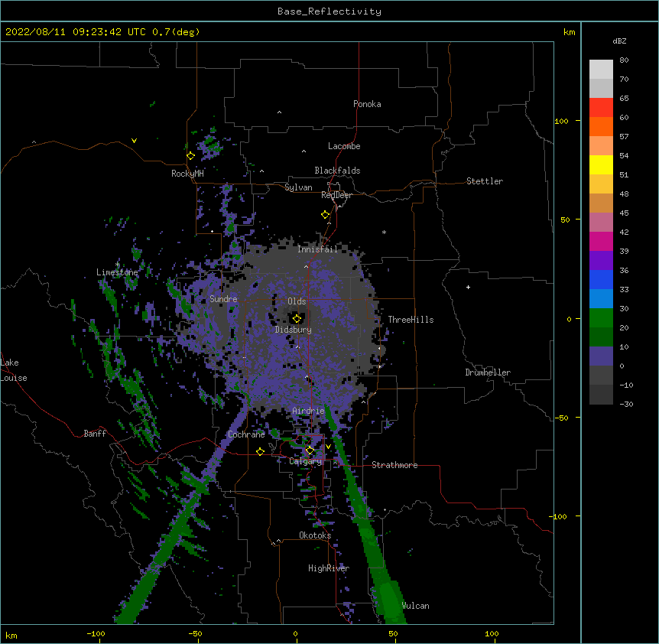Click the HighRiver town label
This screenshot has height=644, width=659.
329,568
